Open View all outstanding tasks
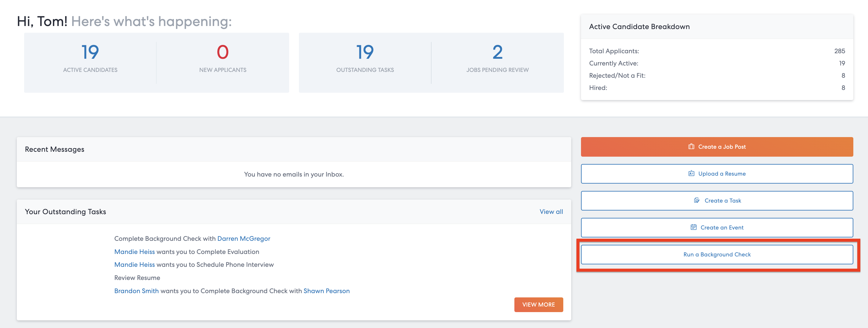The image size is (868, 328). [551, 212]
